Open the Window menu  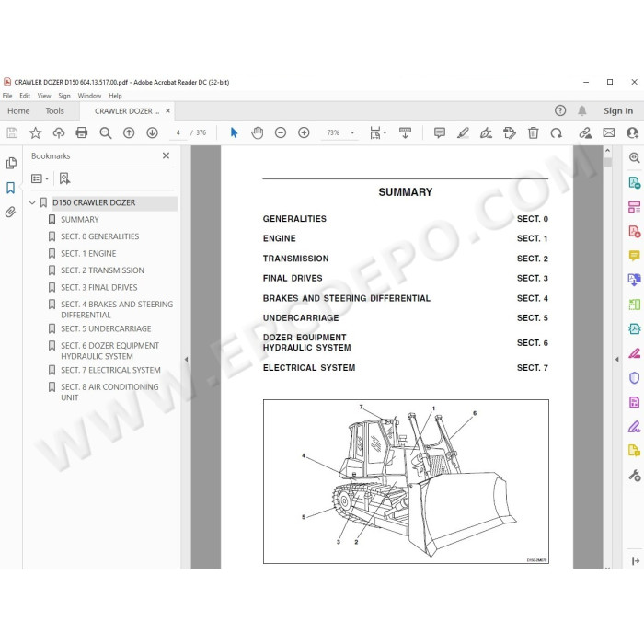coord(89,96)
